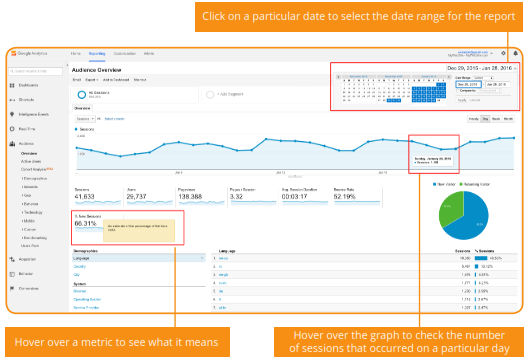Open the Export dropdown menu

[x=92, y=80]
